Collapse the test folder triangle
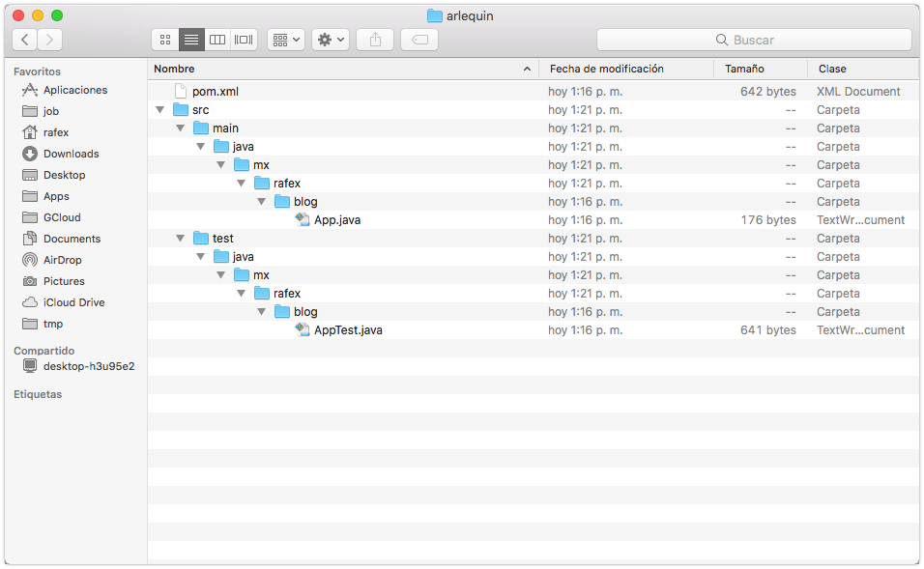924x569 pixels. pos(180,239)
